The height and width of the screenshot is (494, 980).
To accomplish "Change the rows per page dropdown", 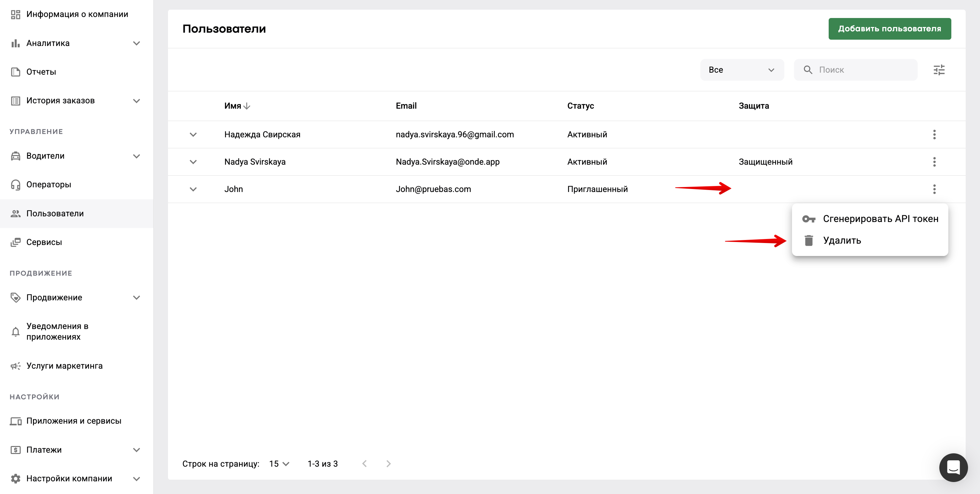I will 279,463.
